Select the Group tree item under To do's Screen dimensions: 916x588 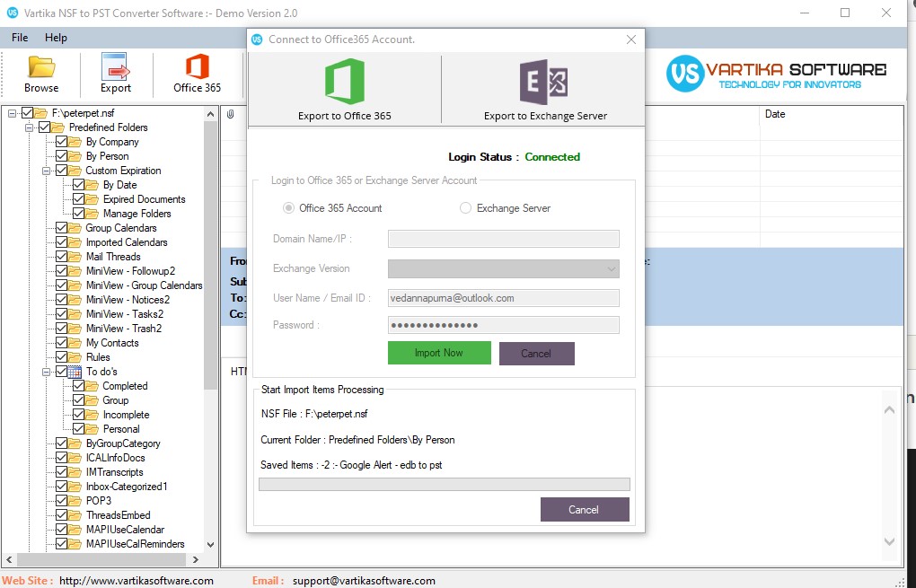pos(115,400)
